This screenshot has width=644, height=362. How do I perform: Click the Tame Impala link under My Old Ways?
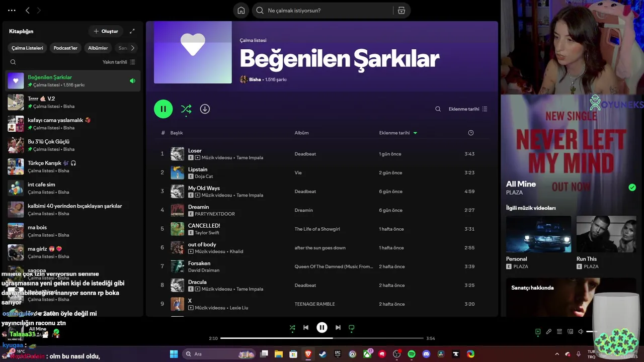click(250, 195)
